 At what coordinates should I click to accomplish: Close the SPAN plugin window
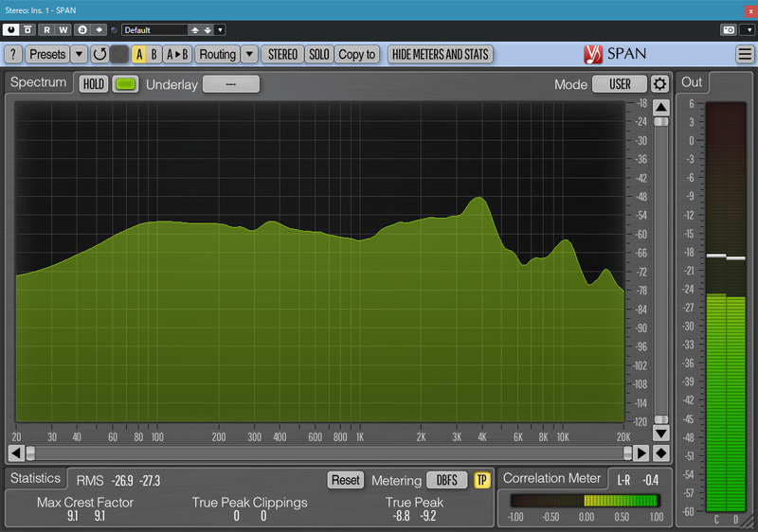(x=750, y=10)
